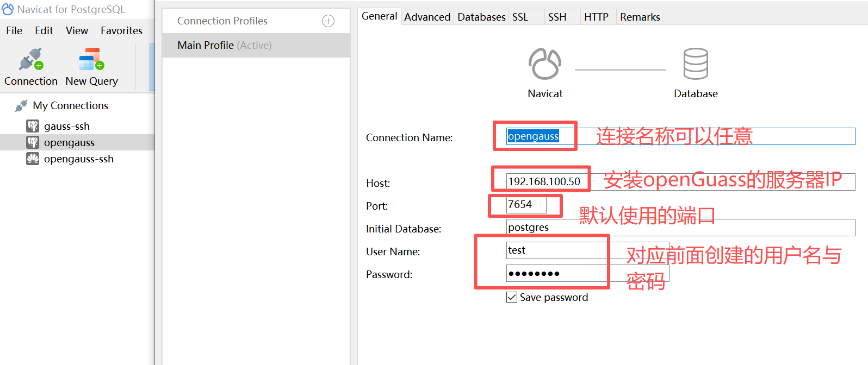Switch to the General tab
The height and width of the screenshot is (365, 868).
pos(379,16)
